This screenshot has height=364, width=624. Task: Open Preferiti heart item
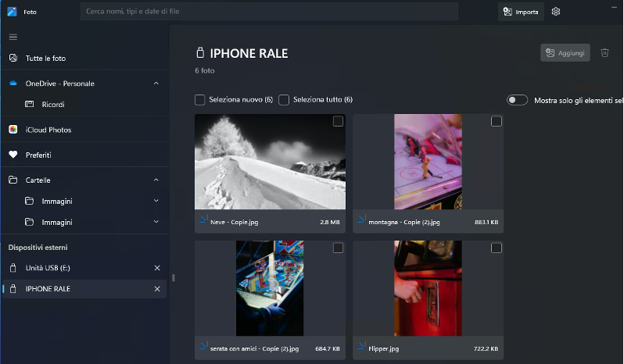38,155
